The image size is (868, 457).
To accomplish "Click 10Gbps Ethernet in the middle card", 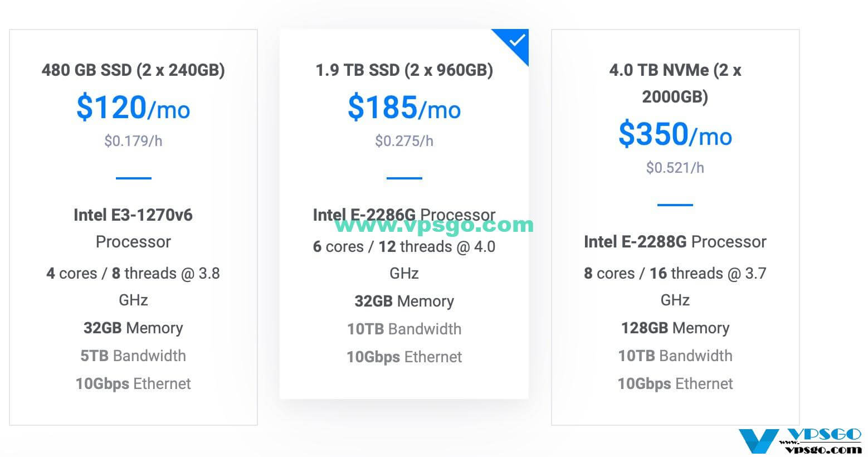I will [x=404, y=357].
